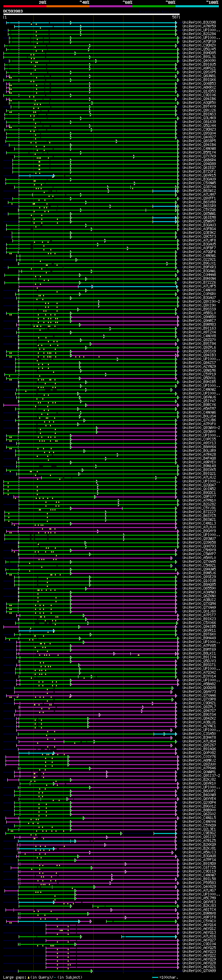
Task: Select hit label UniRef100_B9IGK6
Action: pos(199,80)
